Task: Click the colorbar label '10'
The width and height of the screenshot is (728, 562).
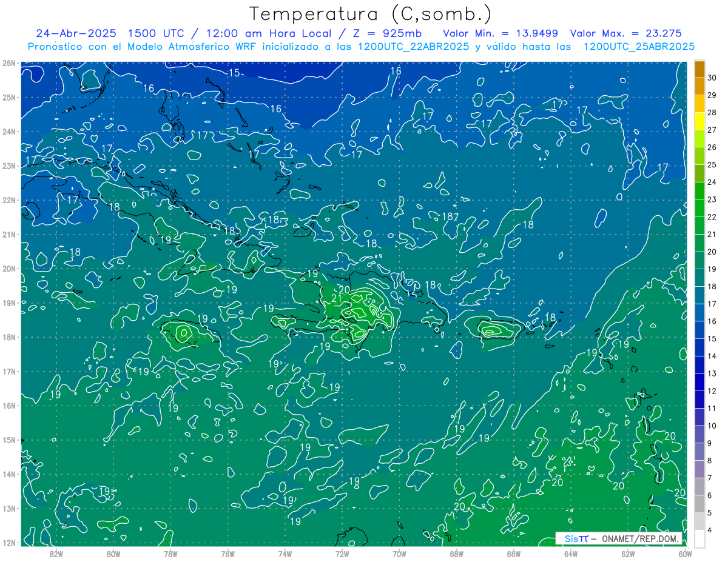Action: tap(712, 426)
